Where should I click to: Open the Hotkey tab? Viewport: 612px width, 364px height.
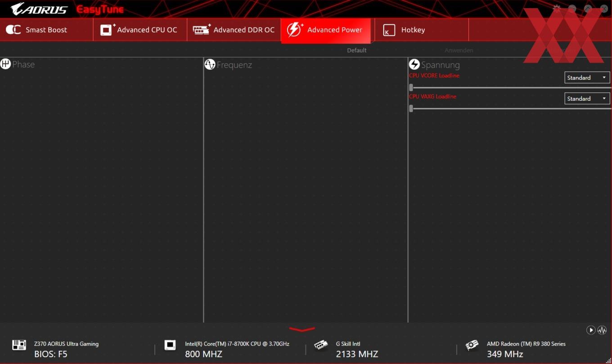422,30
